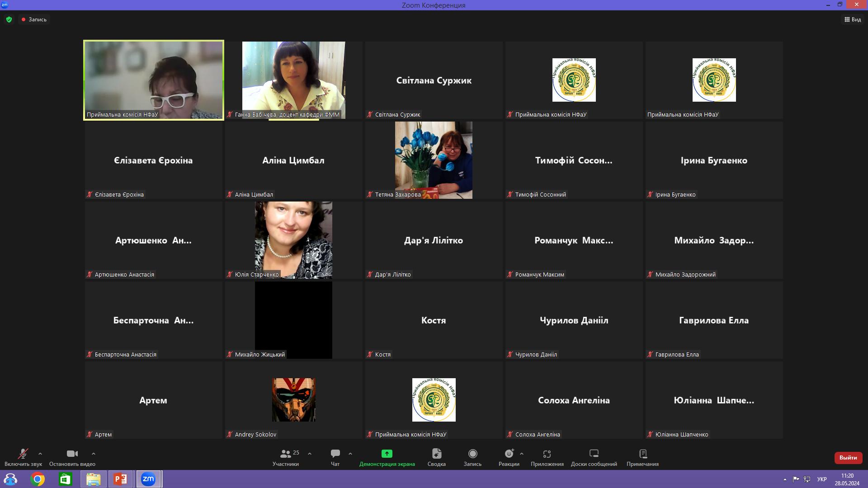Open the green Store app in taskbar
This screenshot has width=868, height=488.
tap(65, 479)
